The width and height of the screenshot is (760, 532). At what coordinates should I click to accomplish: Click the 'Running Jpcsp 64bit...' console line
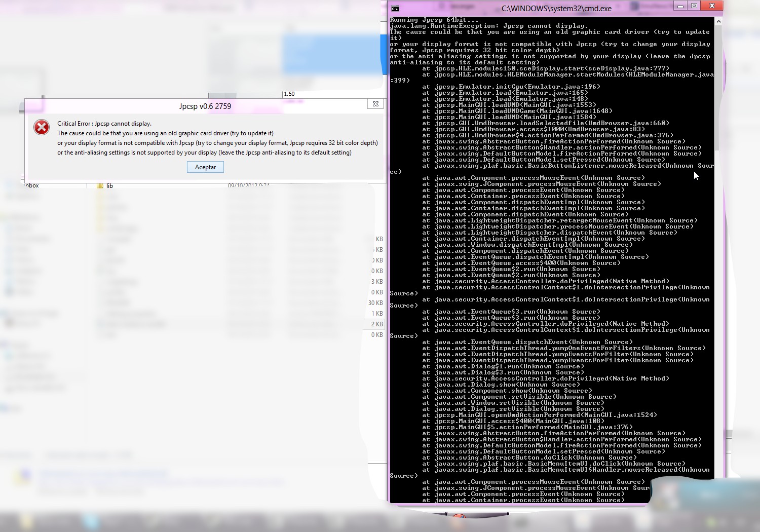[434, 20]
